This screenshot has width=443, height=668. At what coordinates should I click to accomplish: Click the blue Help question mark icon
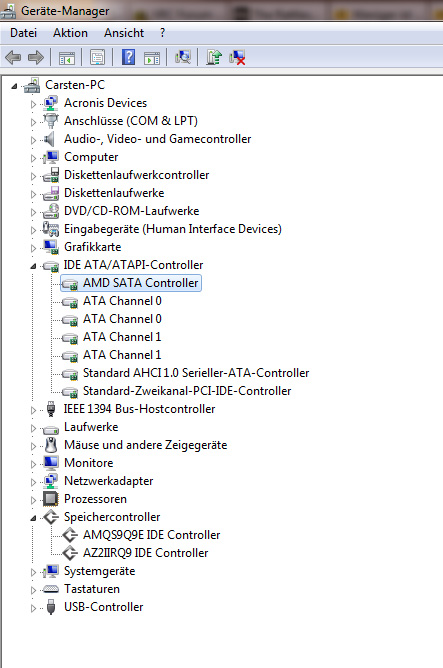coord(128,57)
